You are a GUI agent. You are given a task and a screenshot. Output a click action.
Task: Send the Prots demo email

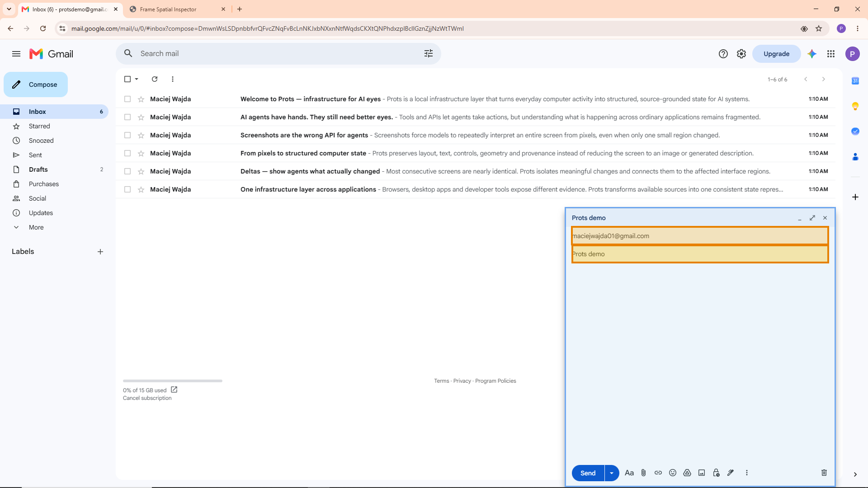pyautogui.click(x=588, y=473)
